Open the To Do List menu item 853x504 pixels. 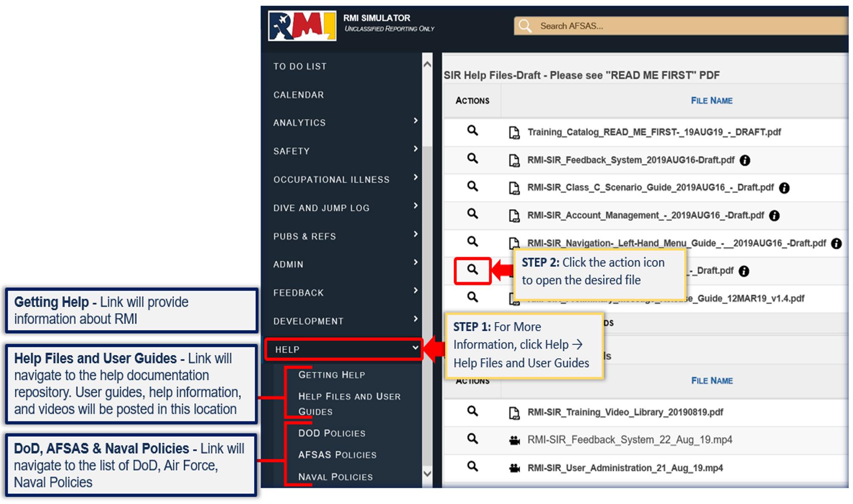(300, 66)
